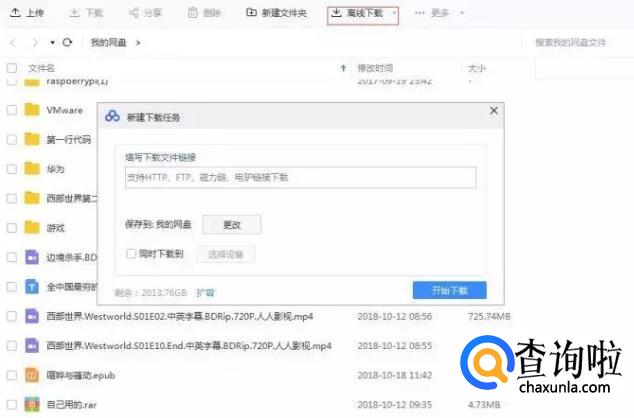The height and width of the screenshot is (418, 634).
Task: Click the 自己用的.rar archive icon
Action: point(32,404)
